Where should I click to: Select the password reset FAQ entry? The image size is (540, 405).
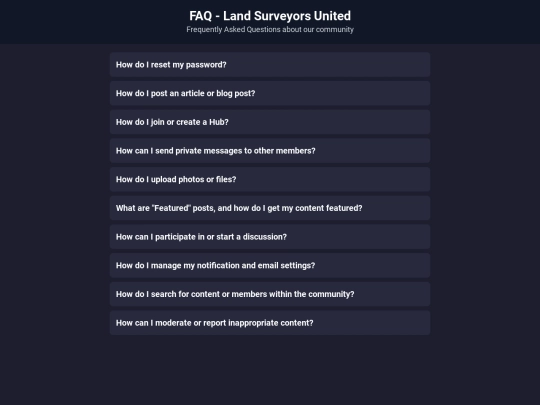pos(270,65)
